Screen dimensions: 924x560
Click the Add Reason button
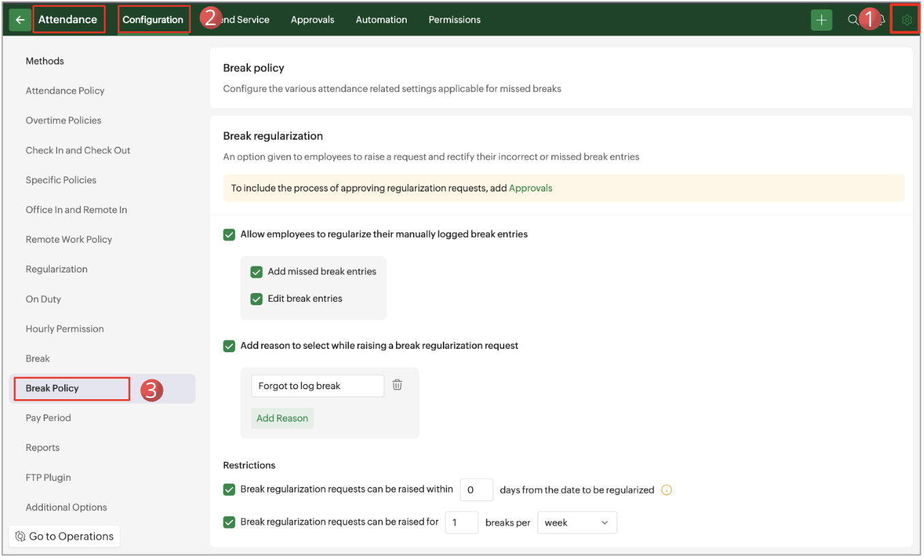282,418
